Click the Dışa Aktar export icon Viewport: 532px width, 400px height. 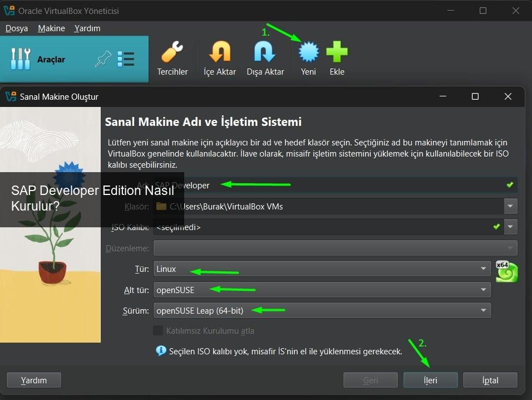tap(265, 53)
